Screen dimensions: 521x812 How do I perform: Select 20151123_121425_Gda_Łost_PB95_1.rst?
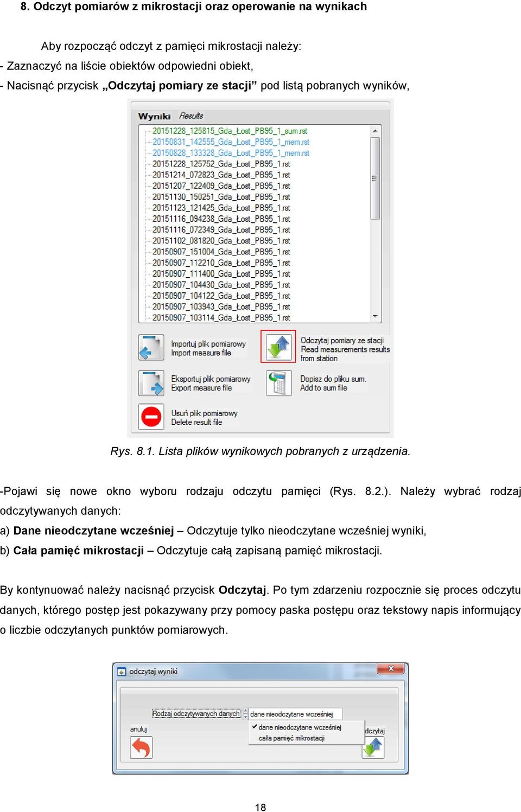[x=221, y=208]
